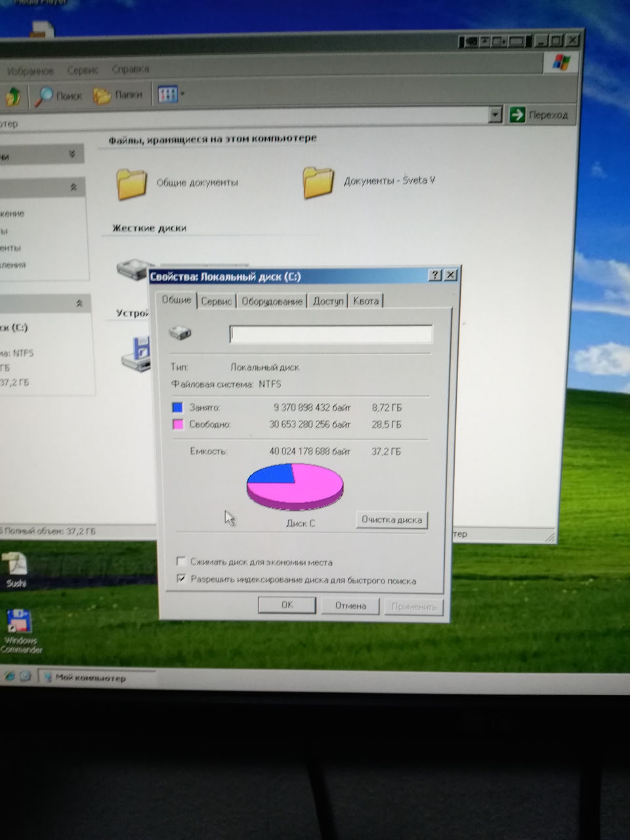Open the Справка menu
The image size is (630, 840).
click(x=131, y=69)
